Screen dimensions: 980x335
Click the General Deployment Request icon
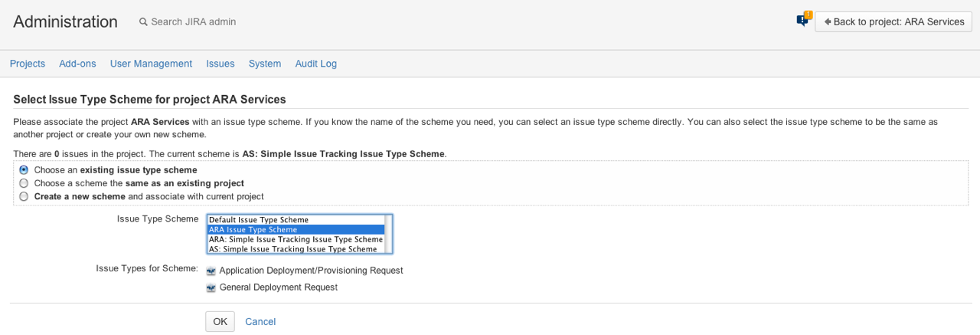click(x=211, y=287)
